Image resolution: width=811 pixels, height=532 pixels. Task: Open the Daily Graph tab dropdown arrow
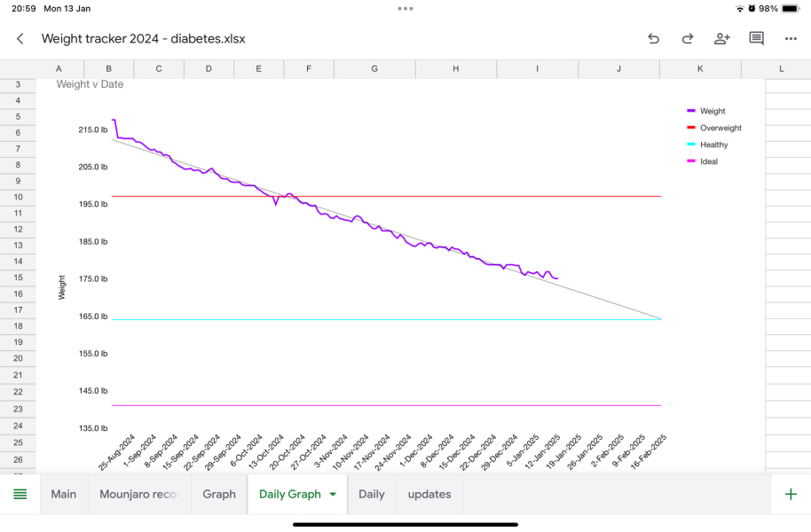coord(333,494)
